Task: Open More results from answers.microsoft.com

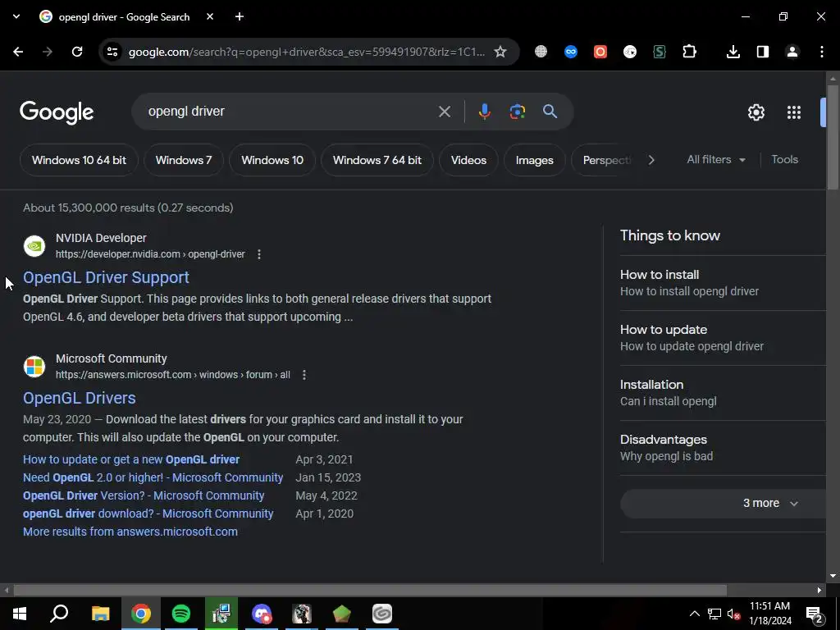Action: click(130, 532)
